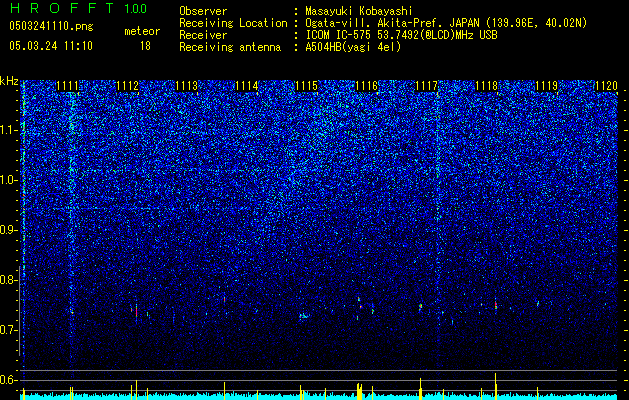629x400 pixels.
Task: Click the observer name Masayuki Kobayashi
Action: click(x=359, y=11)
